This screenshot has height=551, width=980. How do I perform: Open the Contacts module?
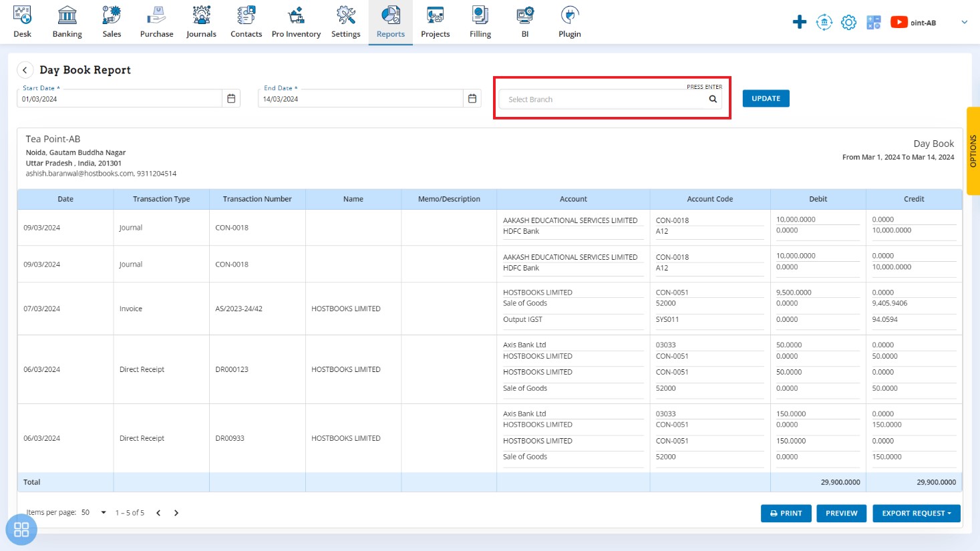click(x=246, y=22)
